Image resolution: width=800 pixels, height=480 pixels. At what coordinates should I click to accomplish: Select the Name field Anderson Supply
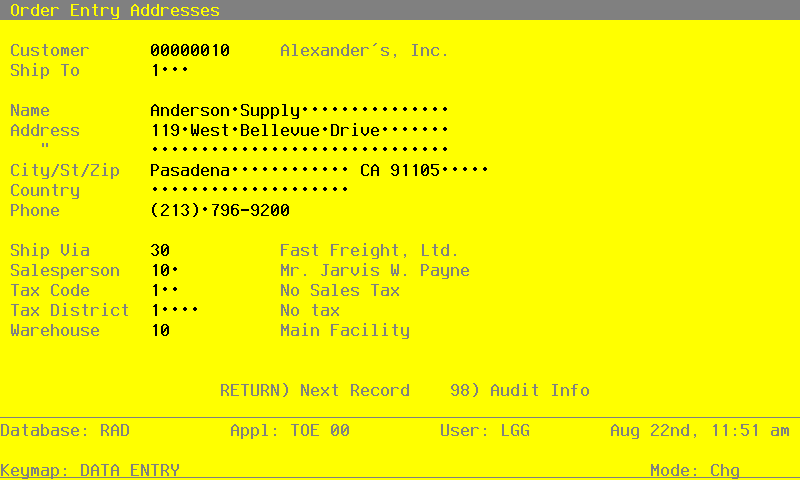[299, 110]
